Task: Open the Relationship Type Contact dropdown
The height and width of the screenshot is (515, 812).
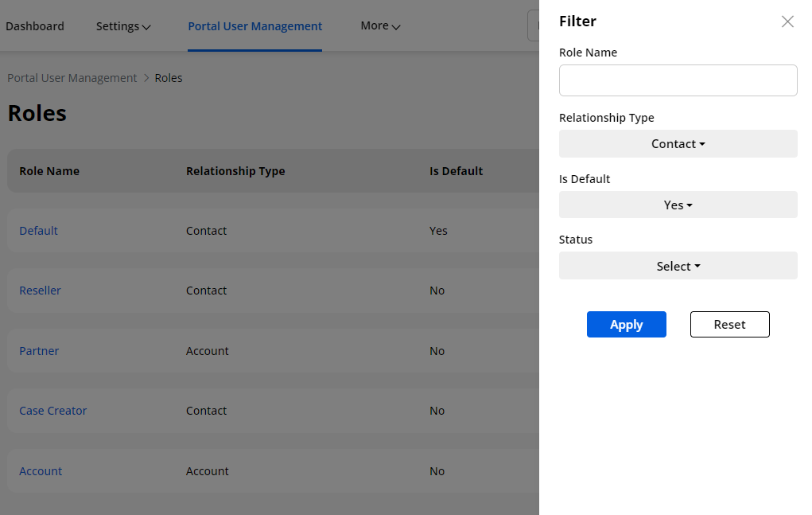Action: pyautogui.click(x=678, y=144)
